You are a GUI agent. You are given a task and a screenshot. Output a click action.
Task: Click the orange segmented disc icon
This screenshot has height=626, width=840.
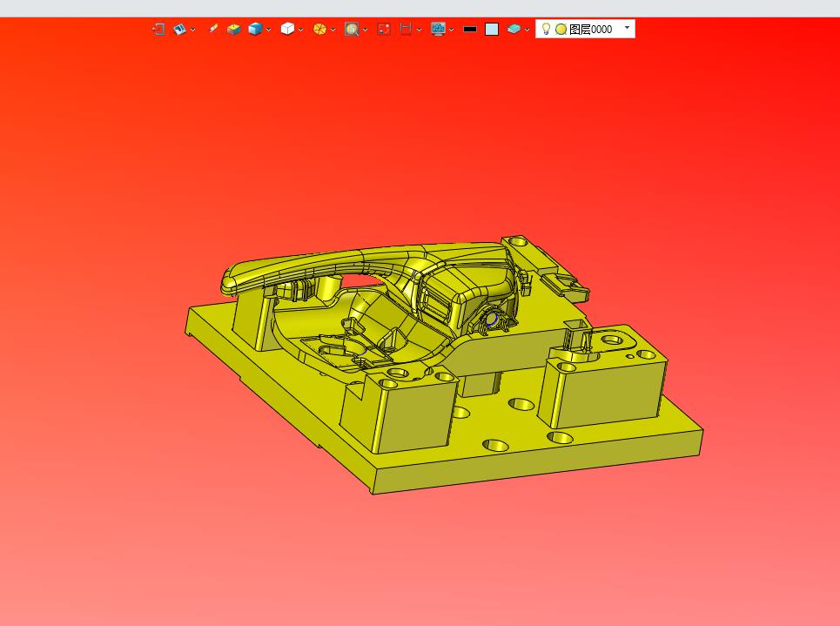[x=319, y=29]
